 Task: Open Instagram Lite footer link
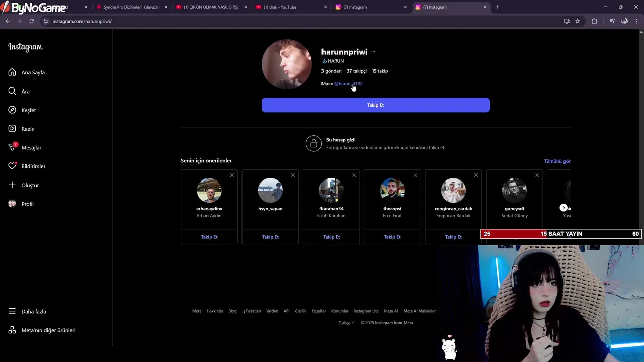click(x=366, y=311)
